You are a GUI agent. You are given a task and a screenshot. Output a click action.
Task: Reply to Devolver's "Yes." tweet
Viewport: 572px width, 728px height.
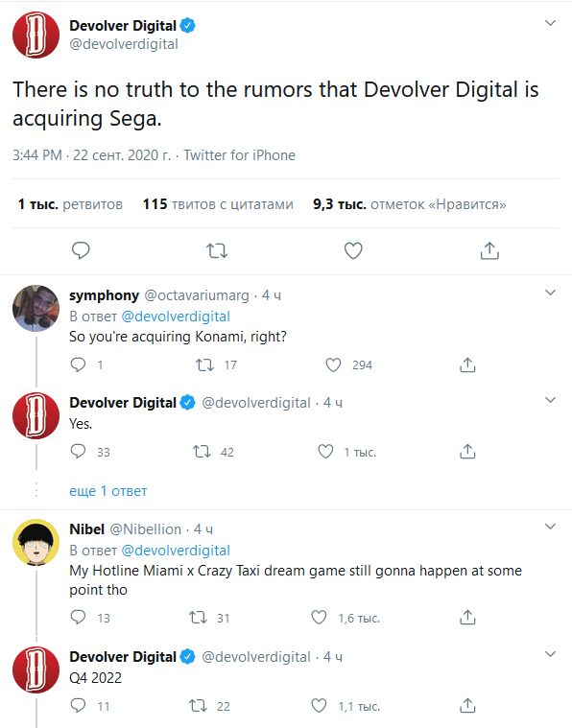(x=78, y=452)
